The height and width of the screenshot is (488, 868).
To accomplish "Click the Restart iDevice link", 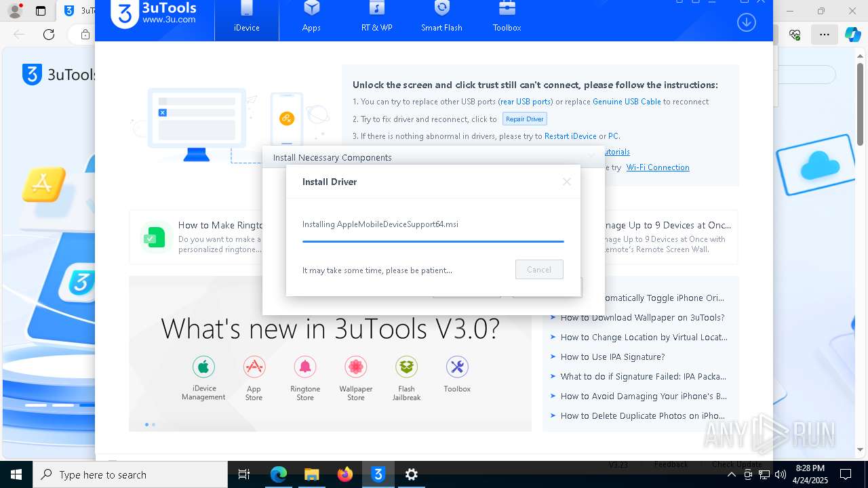I will click(570, 136).
